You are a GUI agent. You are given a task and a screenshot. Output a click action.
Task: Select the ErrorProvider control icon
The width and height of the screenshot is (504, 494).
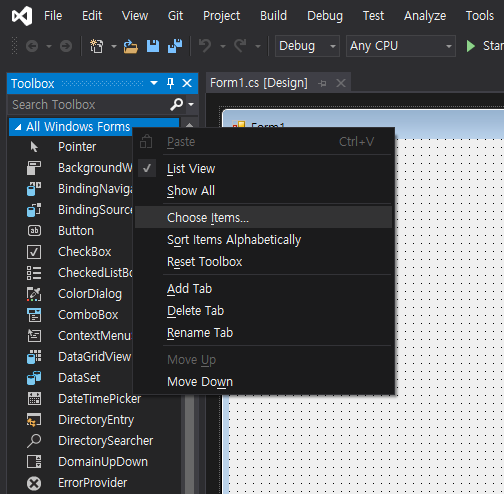pos(34,483)
